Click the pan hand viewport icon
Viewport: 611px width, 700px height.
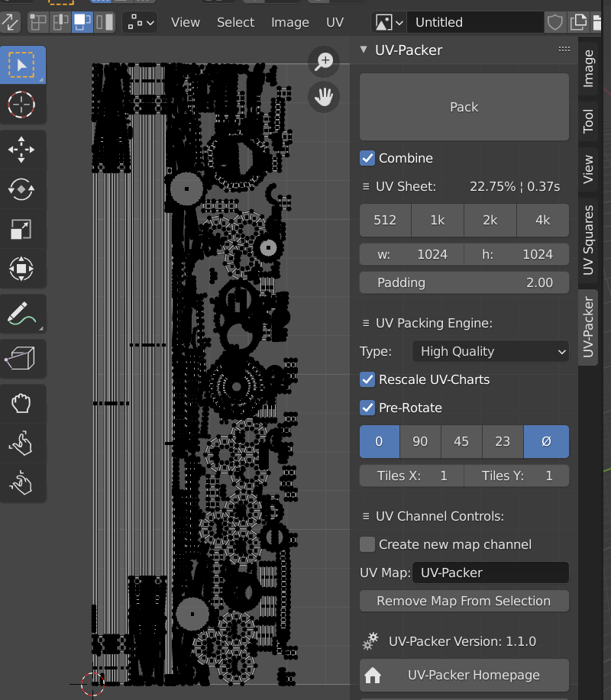pyautogui.click(x=325, y=97)
